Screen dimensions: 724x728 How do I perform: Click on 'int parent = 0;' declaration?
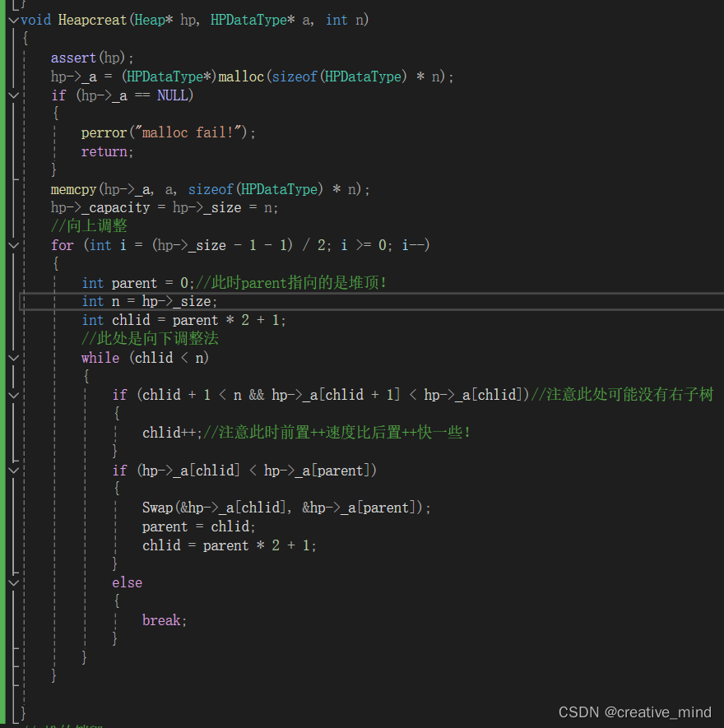point(138,283)
